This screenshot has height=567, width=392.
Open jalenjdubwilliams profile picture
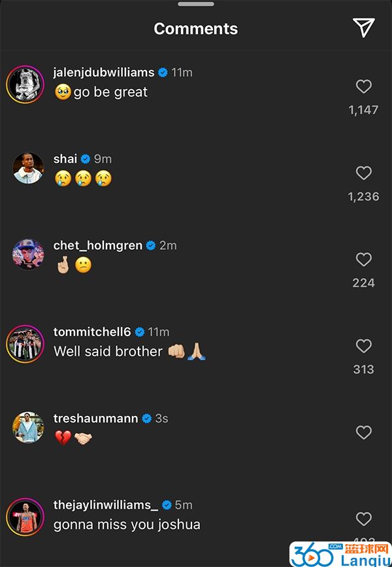click(25, 84)
